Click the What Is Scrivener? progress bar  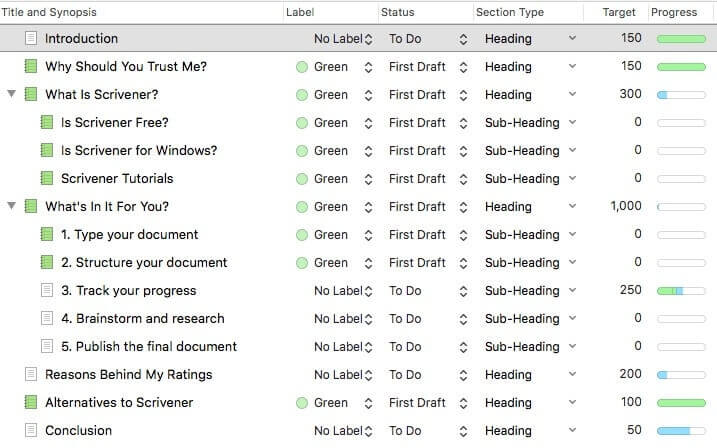tap(681, 95)
